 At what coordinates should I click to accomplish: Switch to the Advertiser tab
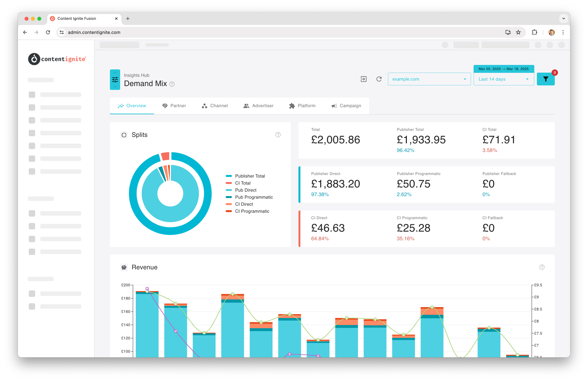pyautogui.click(x=259, y=106)
